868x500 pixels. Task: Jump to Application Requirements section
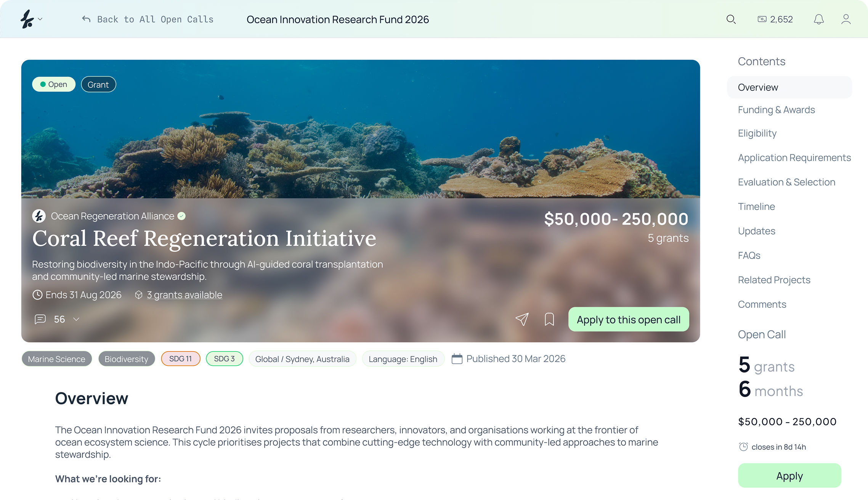point(794,158)
